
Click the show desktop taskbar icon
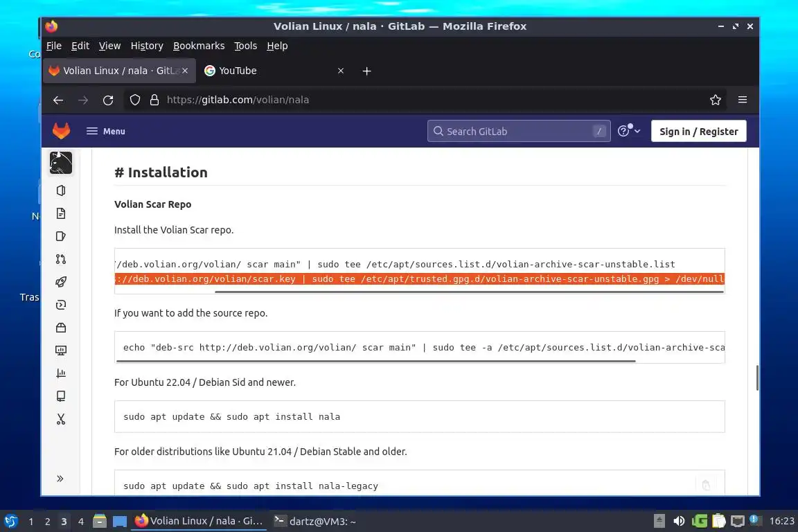120,522
